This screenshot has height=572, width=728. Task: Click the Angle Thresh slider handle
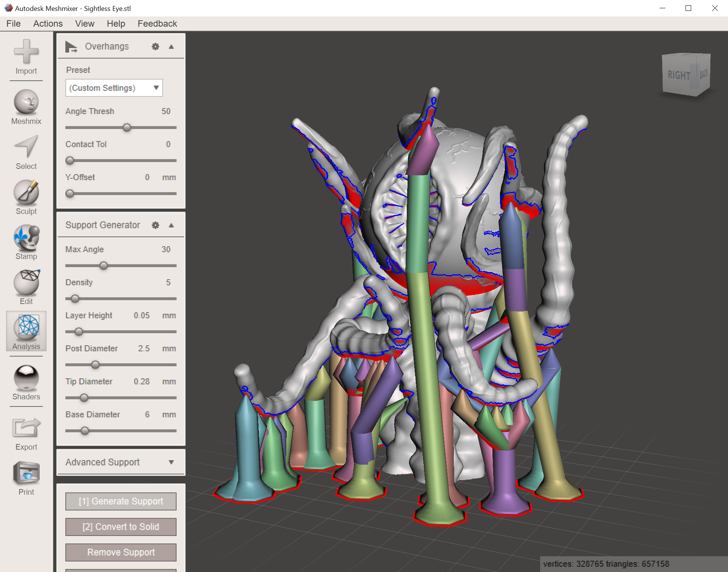(127, 128)
